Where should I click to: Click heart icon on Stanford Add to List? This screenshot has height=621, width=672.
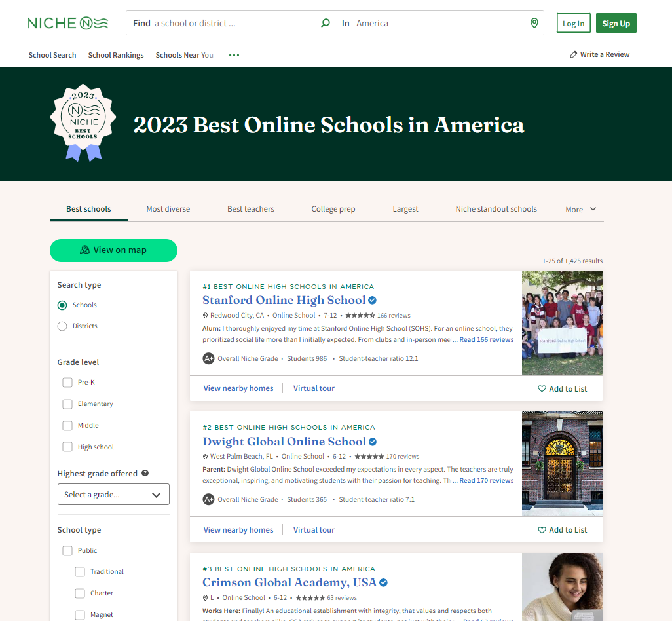[542, 388]
